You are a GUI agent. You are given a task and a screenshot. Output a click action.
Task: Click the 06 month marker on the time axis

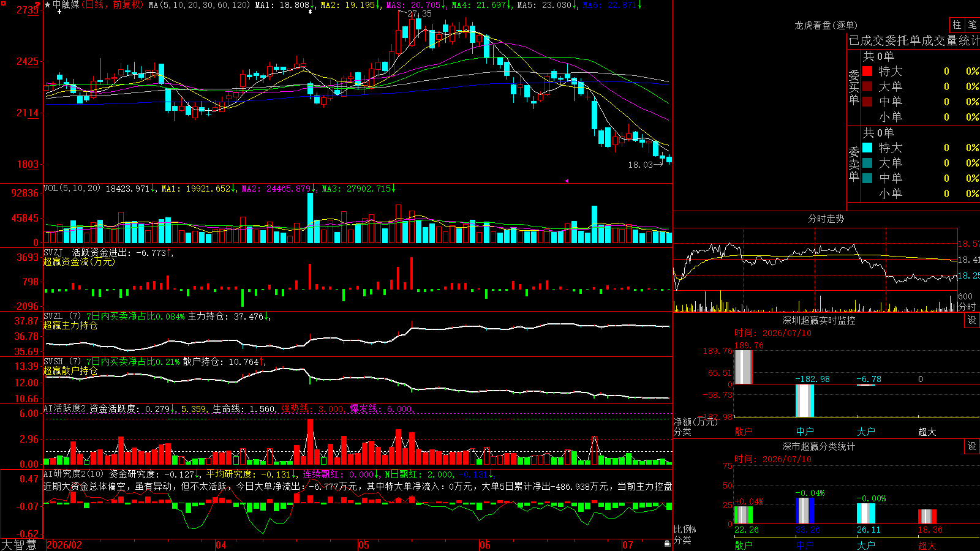[485, 545]
